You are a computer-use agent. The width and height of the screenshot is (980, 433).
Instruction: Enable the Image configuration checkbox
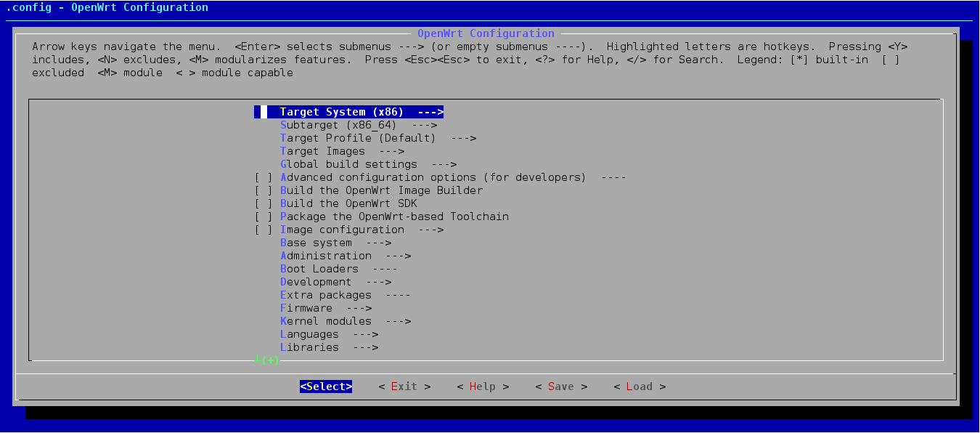tap(264, 230)
